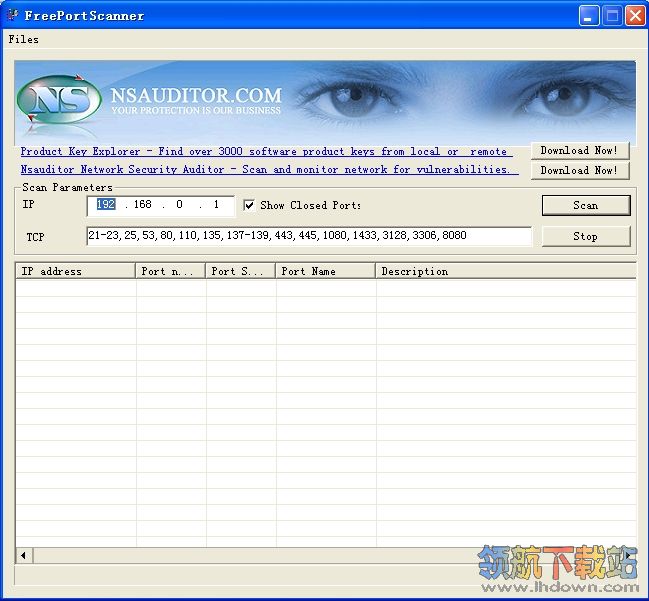Viewport: 649px width, 601px height.
Task: Click Download Now beside Product Key Explorer
Action: pos(580,150)
